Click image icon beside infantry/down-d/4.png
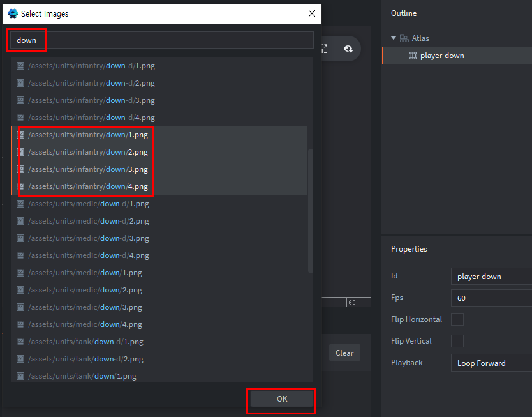 20,118
